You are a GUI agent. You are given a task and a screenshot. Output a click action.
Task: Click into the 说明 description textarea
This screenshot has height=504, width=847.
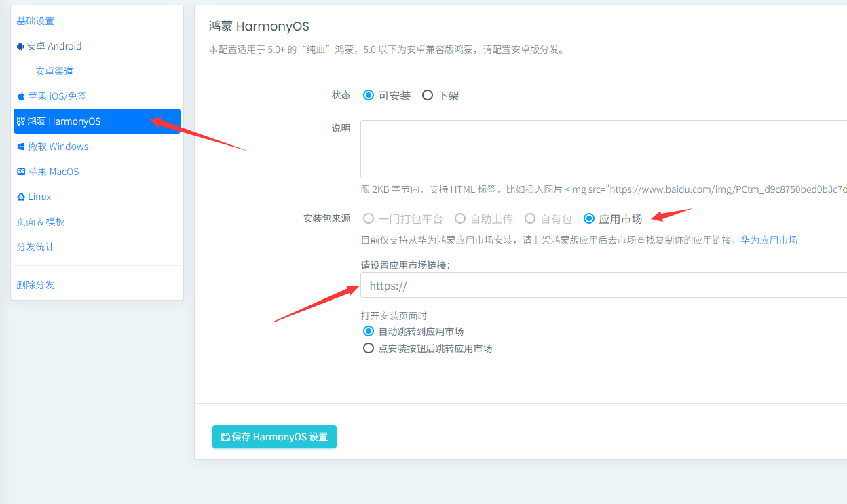(x=603, y=149)
